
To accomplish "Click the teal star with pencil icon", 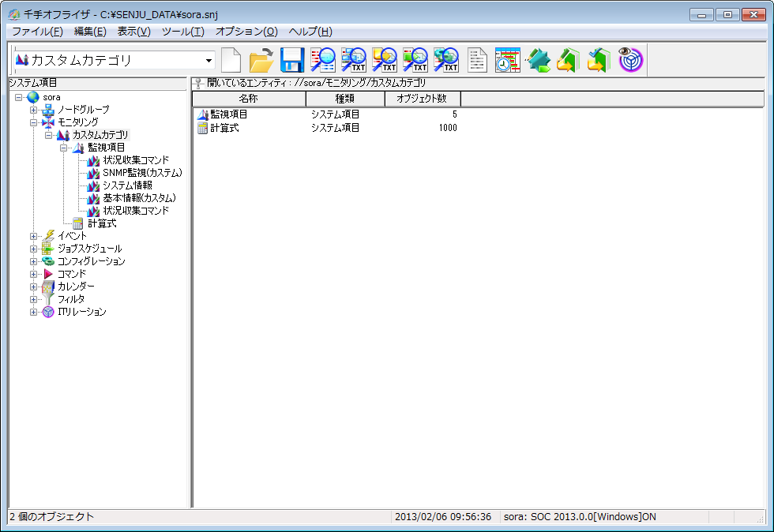I will coord(538,60).
